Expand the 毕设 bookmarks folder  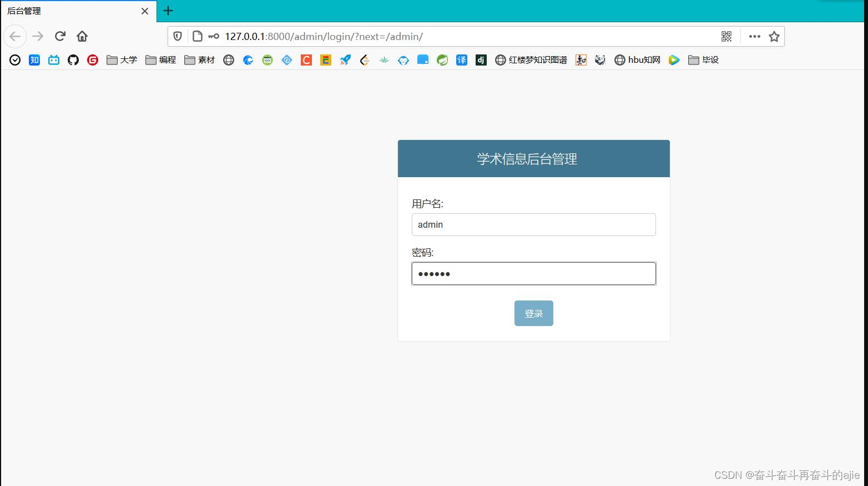tap(704, 60)
